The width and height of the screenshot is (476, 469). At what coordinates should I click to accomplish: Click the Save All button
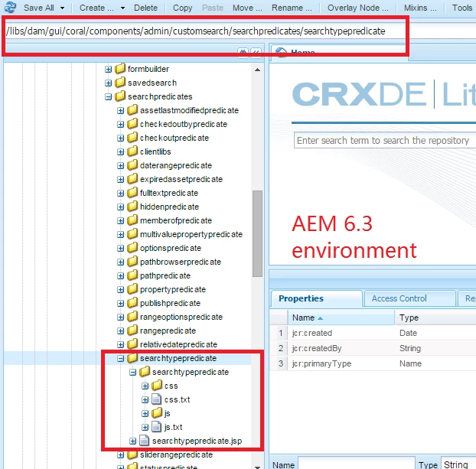click(x=38, y=8)
